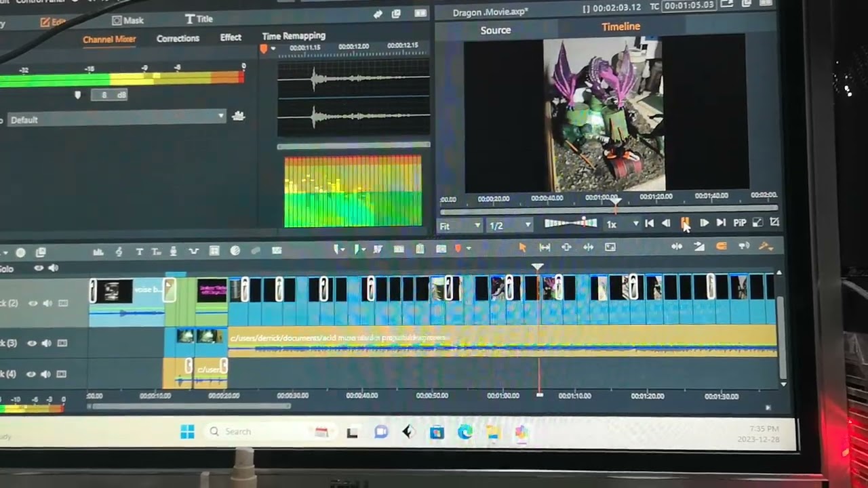Image resolution: width=868 pixels, height=488 pixels.
Task: Toggle the Solo row speaker icon
Action: 53,268
